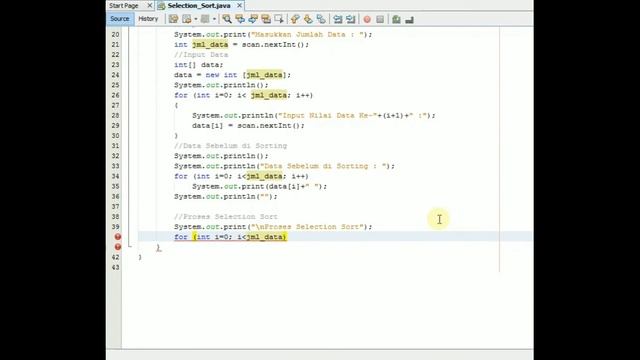
Task: Click the error glyph on line 41
Action: coord(118,247)
